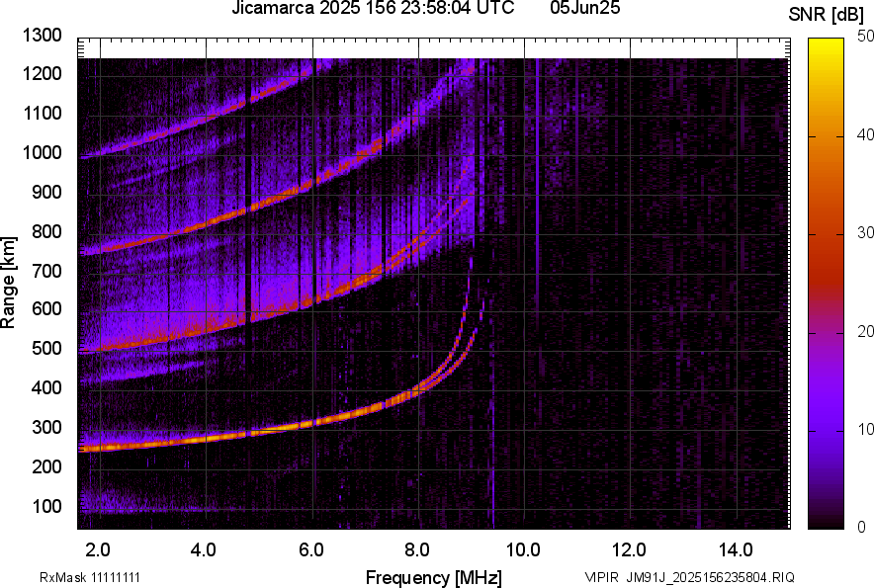Image resolution: width=874 pixels, height=588 pixels.
Task: Click the range tick label 100
Action: 46,506
